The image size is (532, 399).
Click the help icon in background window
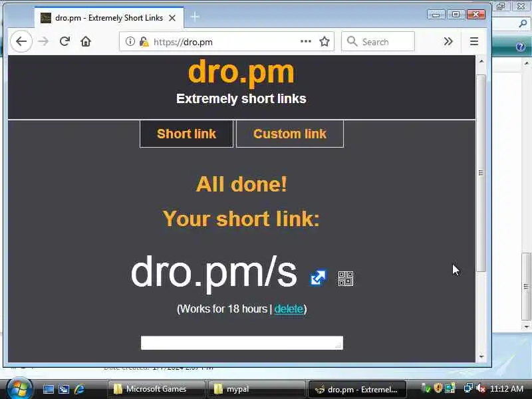521,47
